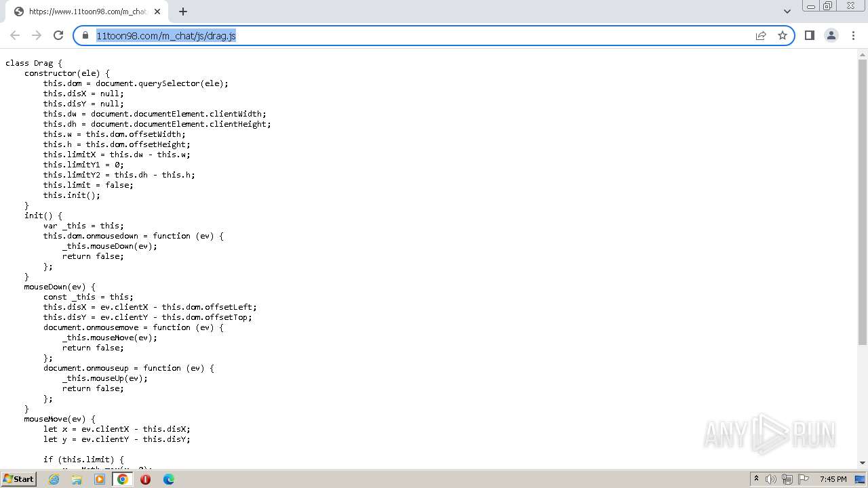Image resolution: width=868 pixels, height=488 pixels.
Task: Bookmark this page with the star
Action: click(x=783, y=35)
